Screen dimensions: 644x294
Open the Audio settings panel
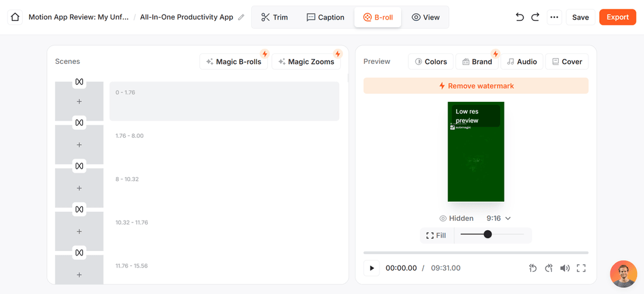click(x=522, y=61)
